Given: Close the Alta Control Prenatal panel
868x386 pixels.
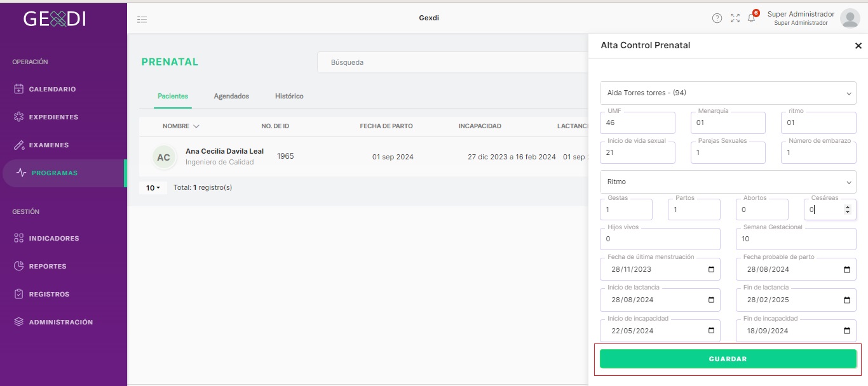Looking at the screenshot, I should [858, 46].
